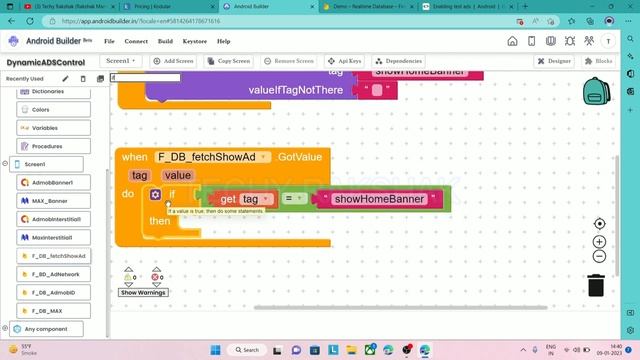The height and width of the screenshot is (360, 640).
Task: Click the bug report icon in header
Action: coord(570,41)
